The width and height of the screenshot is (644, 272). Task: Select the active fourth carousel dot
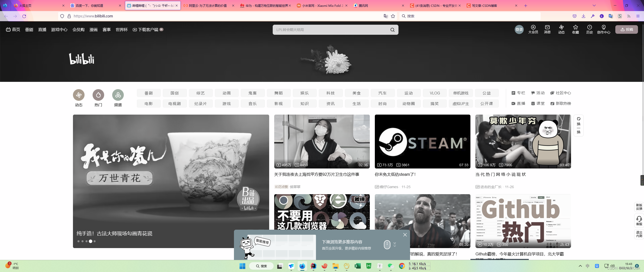click(91, 241)
